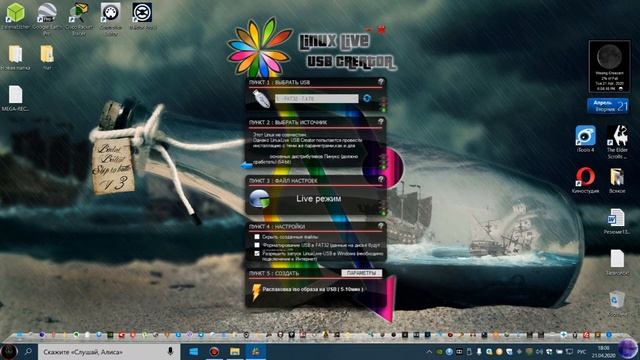Image resolution: width=640 pixels, height=360 pixels.
Task: Refresh the USB drive list
Action: tap(367, 98)
